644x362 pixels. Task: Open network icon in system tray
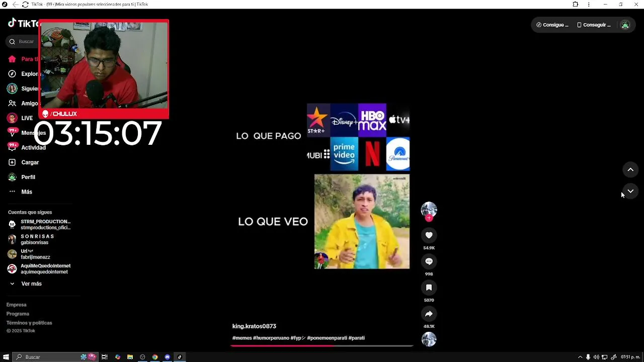[605, 357]
